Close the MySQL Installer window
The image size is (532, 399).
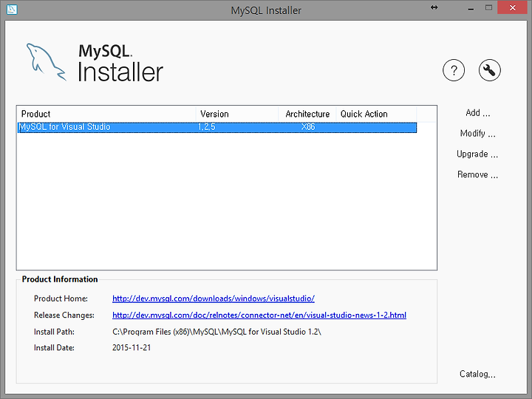pos(513,8)
